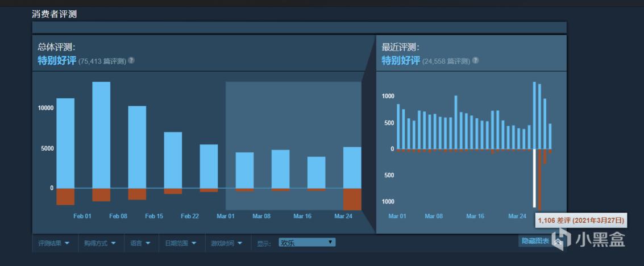644x266 pixels.
Task: Click the blue Mar 24 bar in overall chart
Action: 352,167
